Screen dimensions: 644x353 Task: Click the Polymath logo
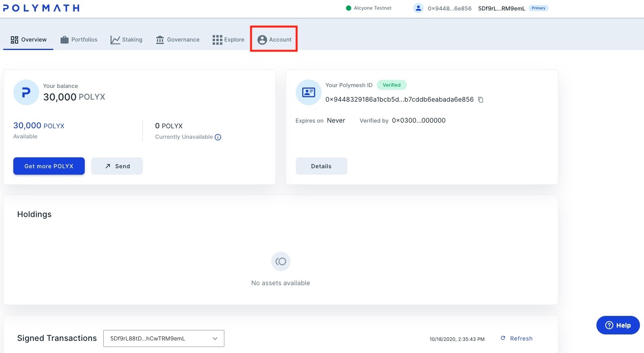point(41,8)
